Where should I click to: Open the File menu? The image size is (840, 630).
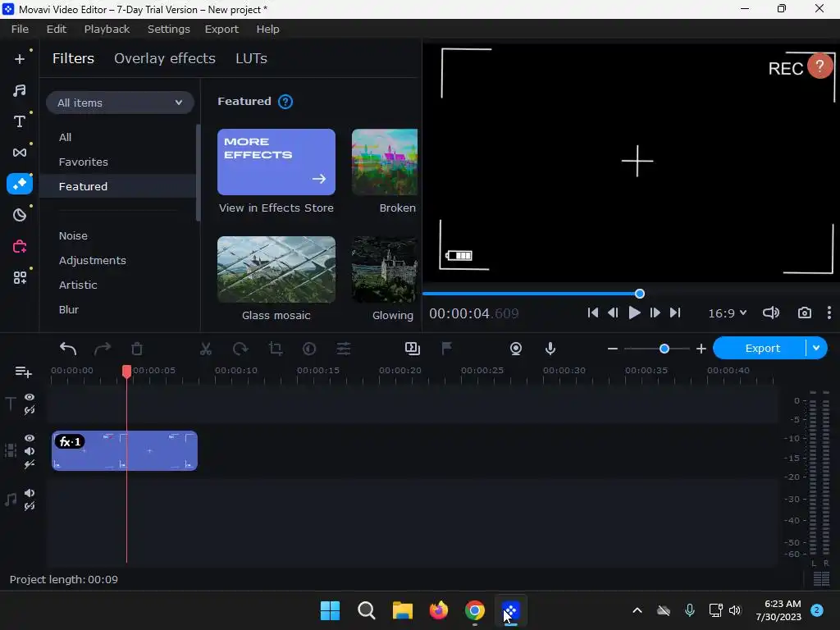click(20, 29)
